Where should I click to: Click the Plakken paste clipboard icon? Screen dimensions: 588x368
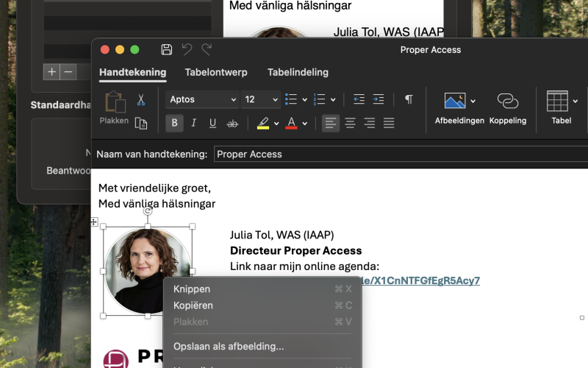coord(115,102)
